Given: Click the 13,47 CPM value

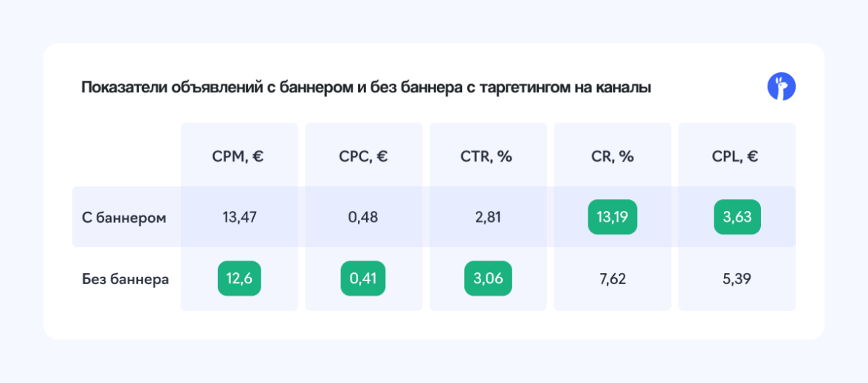Looking at the screenshot, I should click(x=239, y=218).
